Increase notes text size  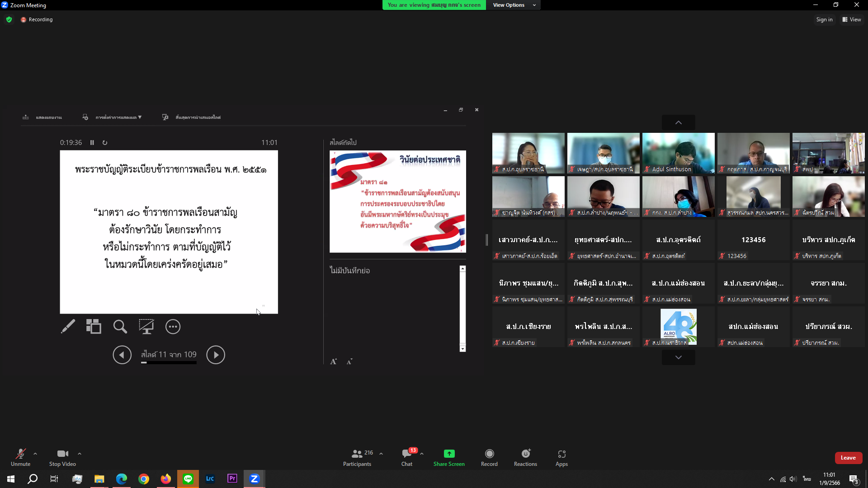pyautogui.click(x=334, y=361)
